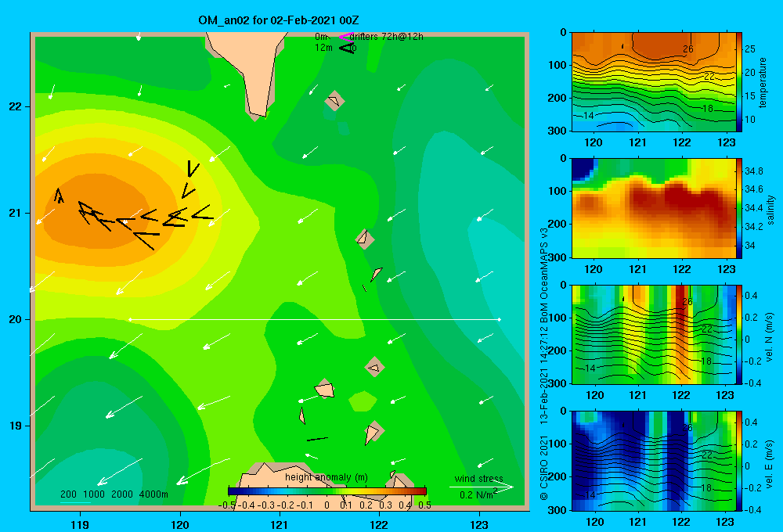The height and width of the screenshot is (532, 783).
Task: Click longitude label 123 on main map axis
Action: 479,524
